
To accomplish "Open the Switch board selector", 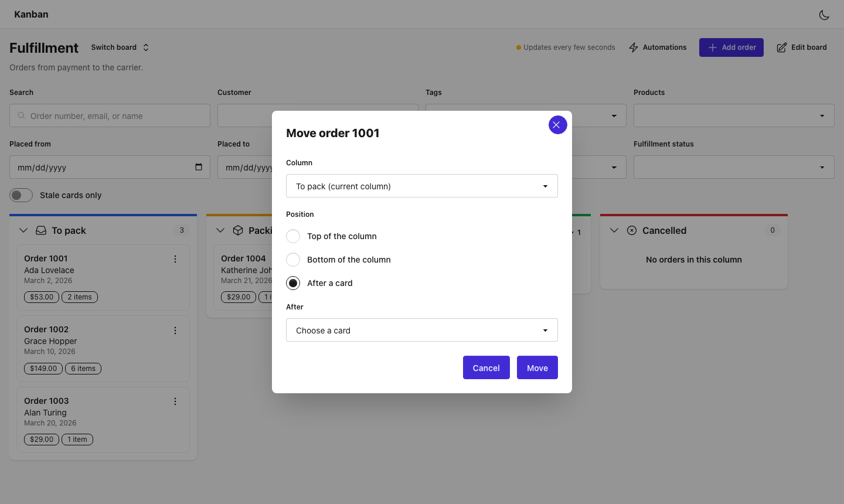I will click(x=120, y=47).
